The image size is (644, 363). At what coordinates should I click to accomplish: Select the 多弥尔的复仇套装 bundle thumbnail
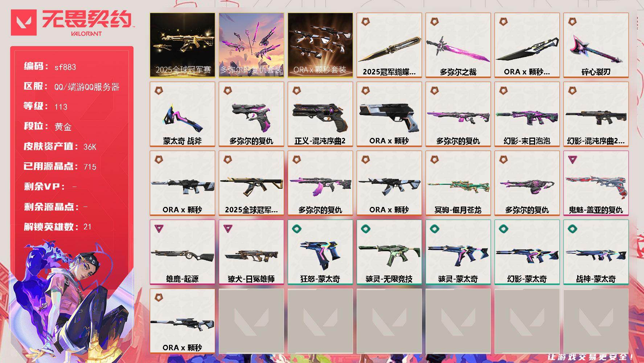click(251, 45)
